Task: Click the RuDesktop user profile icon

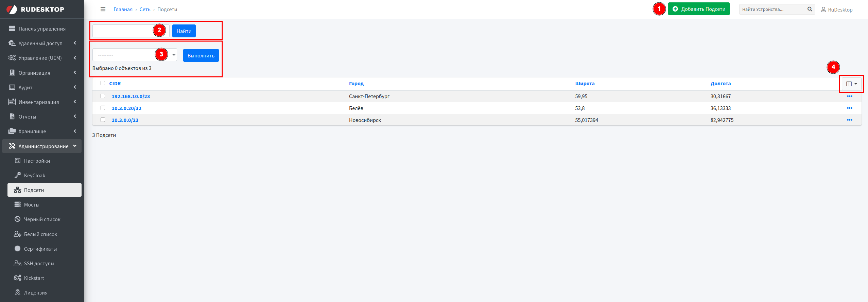Action: pyautogui.click(x=823, y=10)
